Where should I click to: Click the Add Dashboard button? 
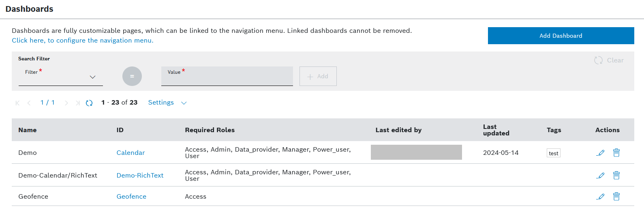point(561,36)
